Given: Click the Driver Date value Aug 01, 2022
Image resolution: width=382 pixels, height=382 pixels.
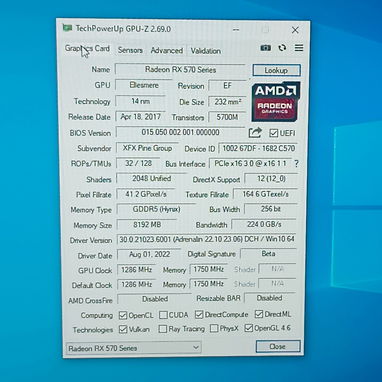Looking at the screenshot, I should click(149, 254).
